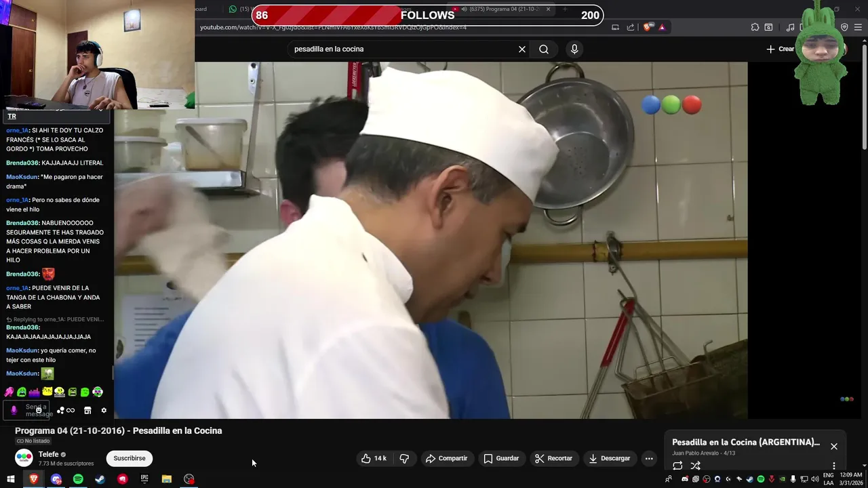Viewport: 868px width, 488px height.
Task: Open more actions ellipsis beside Descargar
Action: 649,459
